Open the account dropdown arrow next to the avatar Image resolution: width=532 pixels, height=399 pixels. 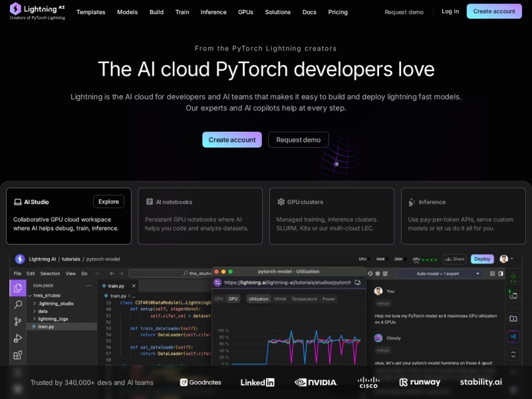(x=512, y=259)
